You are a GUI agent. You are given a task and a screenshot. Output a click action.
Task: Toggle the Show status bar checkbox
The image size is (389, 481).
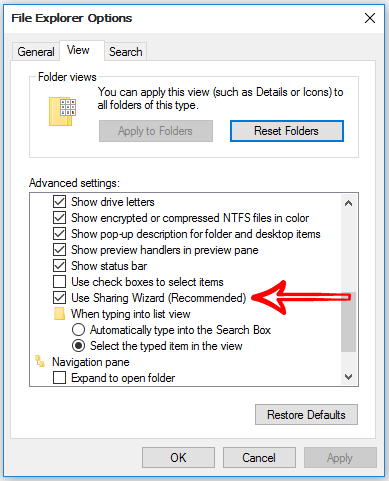(59, 266)
